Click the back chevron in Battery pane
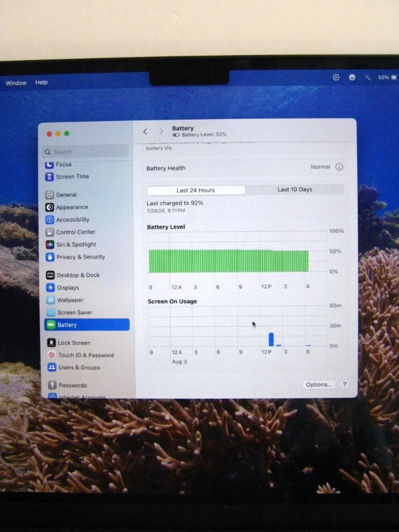This screenshot has width=399, height=532. click(145, 131)
